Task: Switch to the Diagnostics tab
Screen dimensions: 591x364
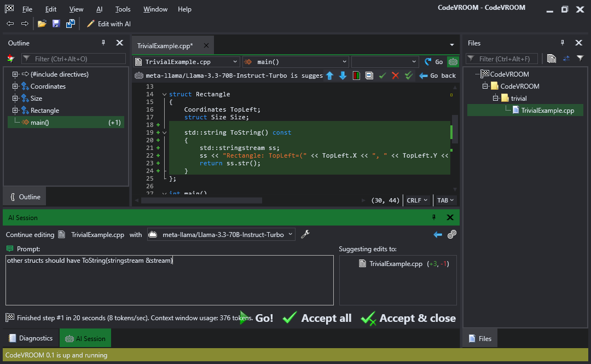Action: pos(31,338)
